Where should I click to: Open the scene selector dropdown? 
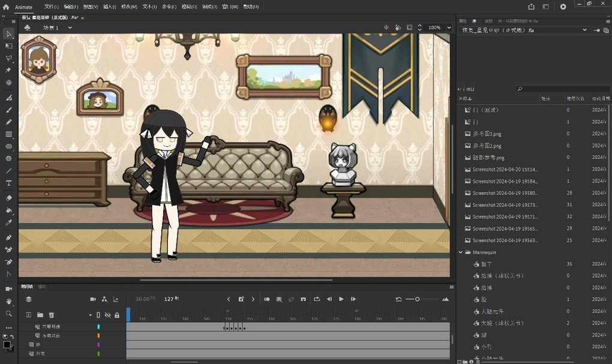pyautogui.click(x=70, y=28)
